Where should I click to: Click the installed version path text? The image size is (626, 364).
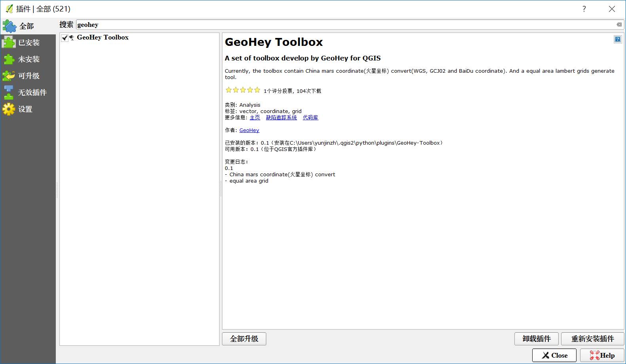point(335,143)
